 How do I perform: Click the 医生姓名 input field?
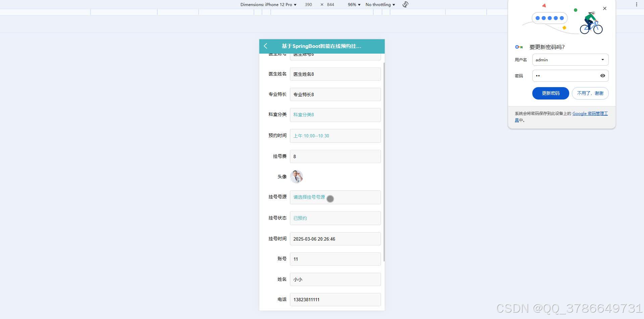pos(335,74)
